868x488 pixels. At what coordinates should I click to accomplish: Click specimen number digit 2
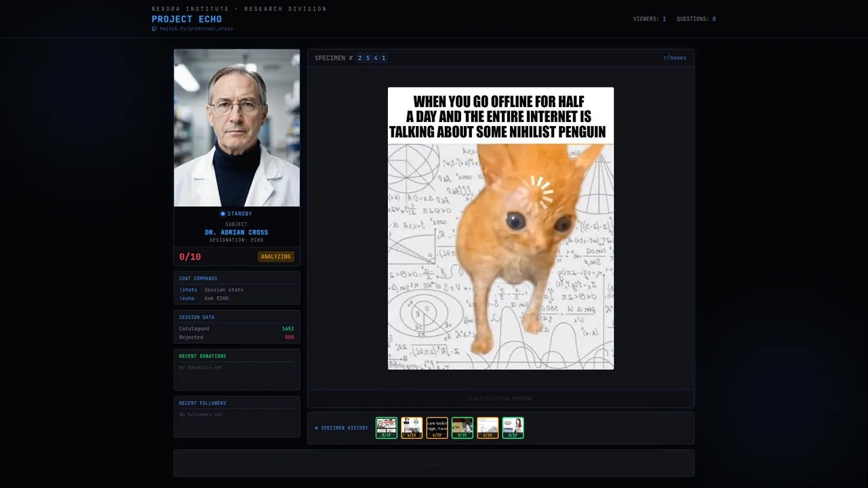[x=360, y=58]
